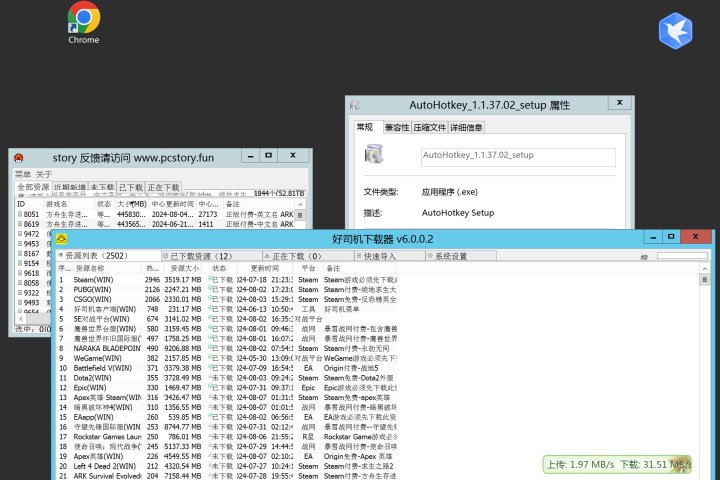Click the story list horizontal scroll-left arrow
The width and height of the screenshot is (720, 480).
21,318
